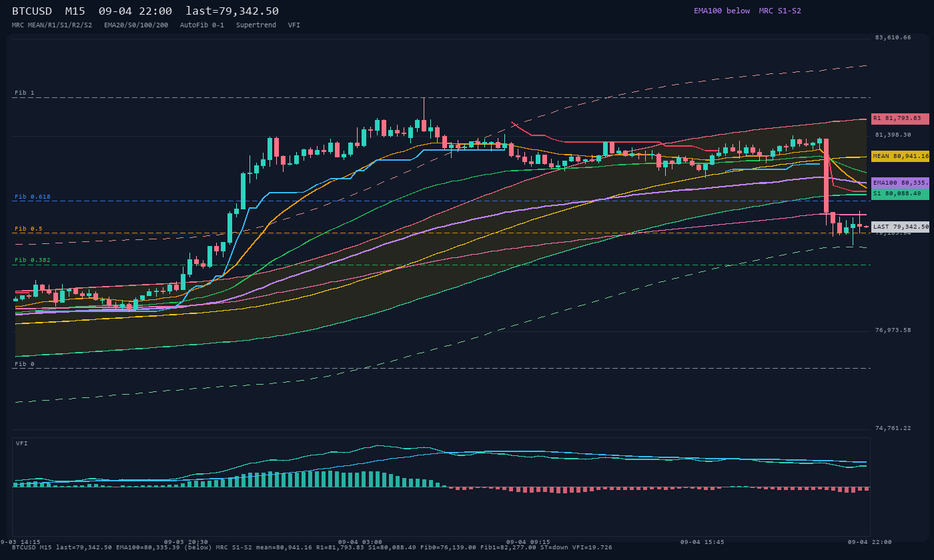Click the '09-04 09:15' time axis label
The height and width of the screenshot is (560, 934).
point(528,542)
